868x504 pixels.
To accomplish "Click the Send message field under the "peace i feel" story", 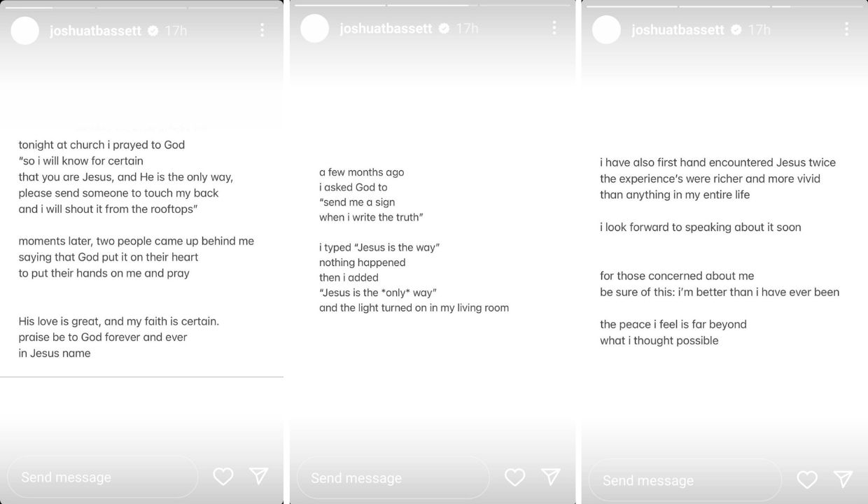I will (684, 480).
